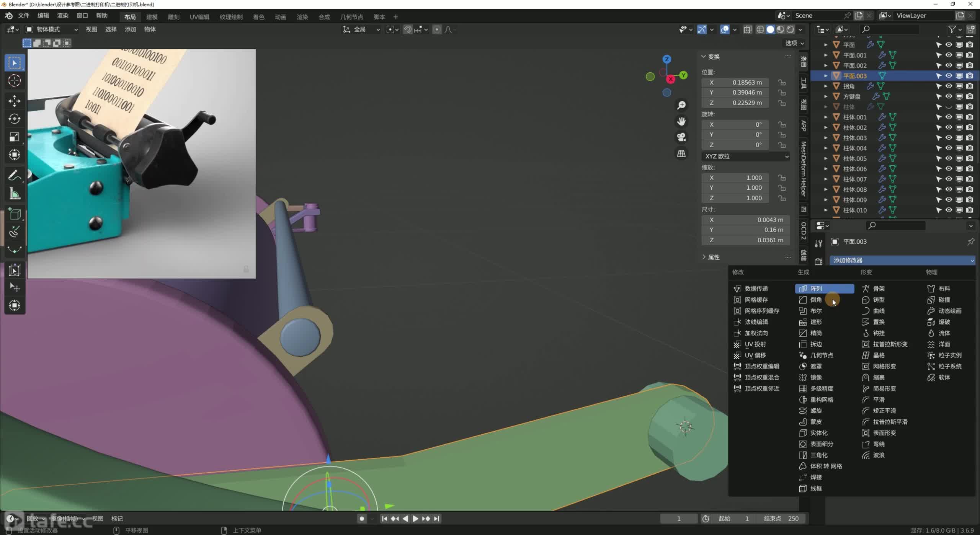Select the Move tool in toolbar
The width and height of the screenshot is (980, 535).
pos(15,101)
